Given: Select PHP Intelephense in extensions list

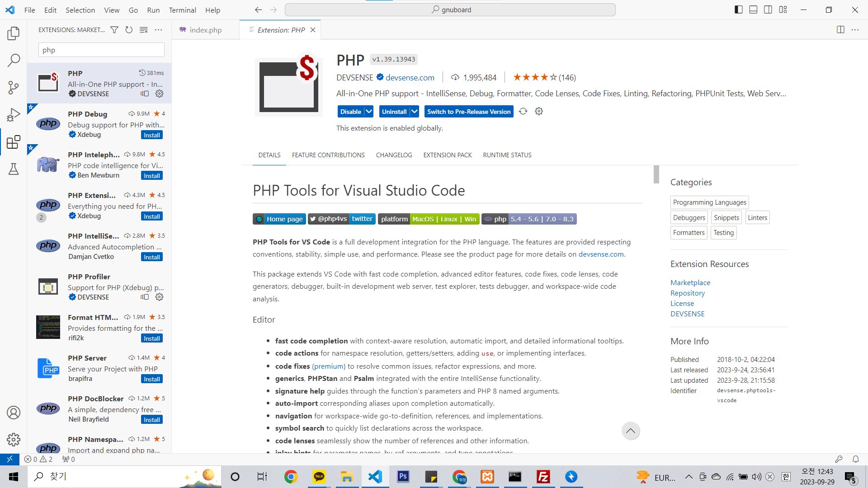Looking at the screenshot, I should point(99,165).
